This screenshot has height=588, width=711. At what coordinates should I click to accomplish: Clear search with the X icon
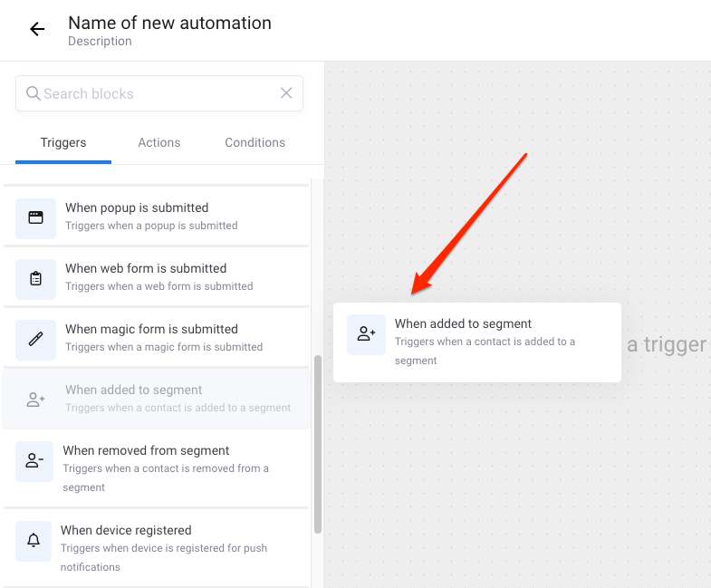pyautogui.click(x=286, y=93)
